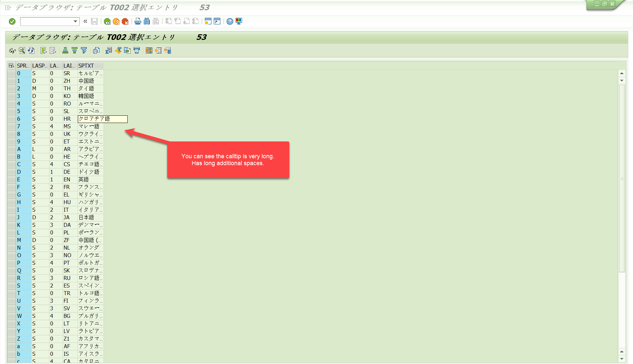Click the Local File export icon

127,50
